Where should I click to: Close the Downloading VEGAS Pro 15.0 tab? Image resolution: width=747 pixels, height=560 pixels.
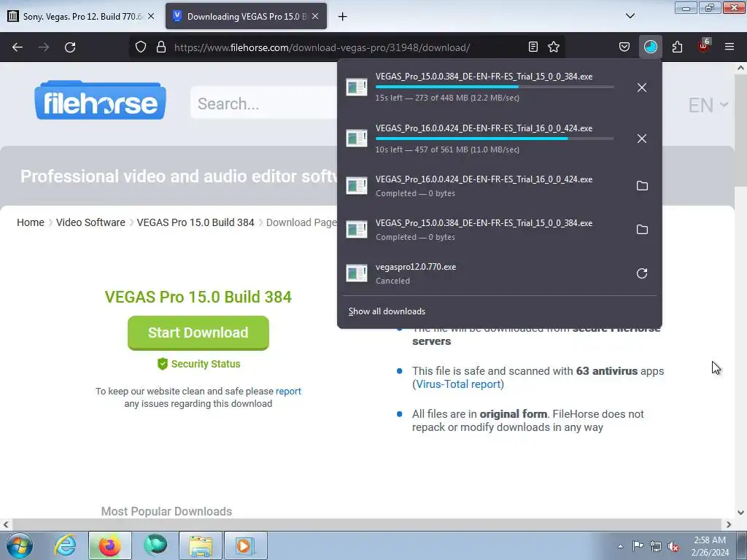[x=315, y=16]
